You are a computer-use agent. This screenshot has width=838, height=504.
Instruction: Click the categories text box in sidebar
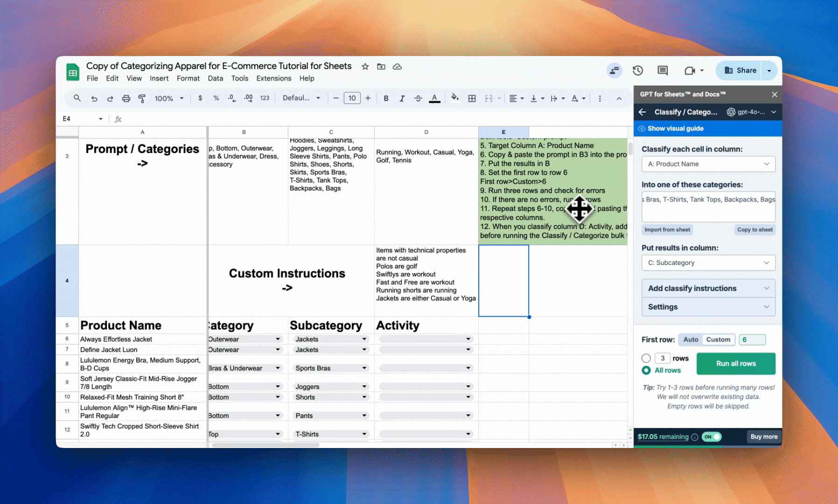pyautogui.click(x=708, y=206)
